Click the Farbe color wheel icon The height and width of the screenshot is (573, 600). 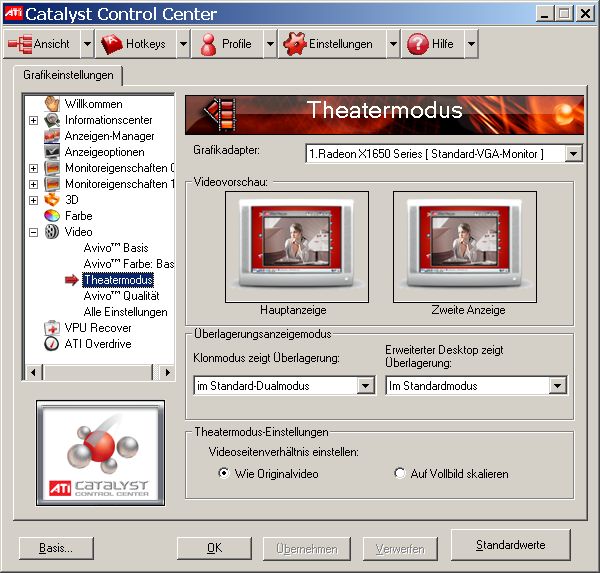coord(52,216)
